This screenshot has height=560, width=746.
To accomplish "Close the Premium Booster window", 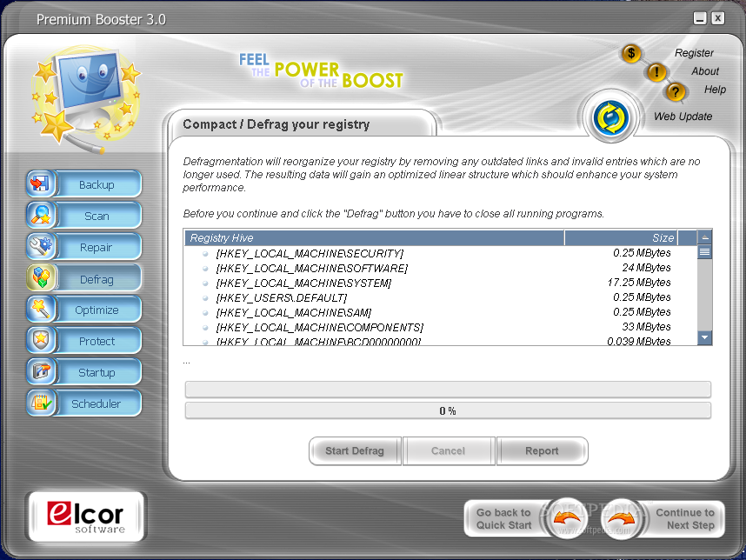I will (718, 18).
